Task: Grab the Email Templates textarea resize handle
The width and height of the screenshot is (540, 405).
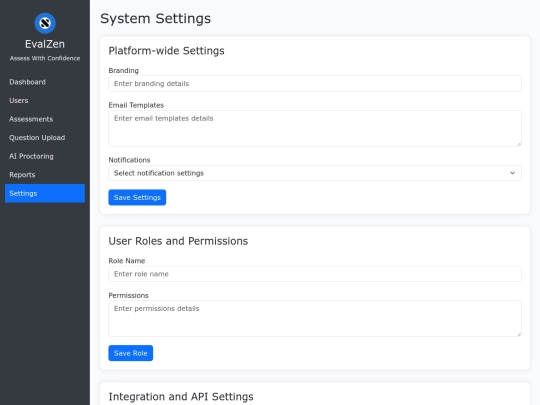Action: [519, 144]
